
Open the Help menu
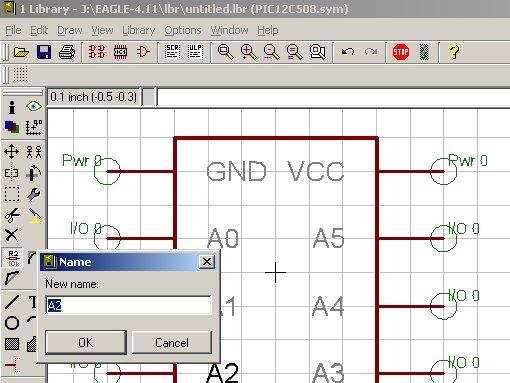[x=268, y=30]
